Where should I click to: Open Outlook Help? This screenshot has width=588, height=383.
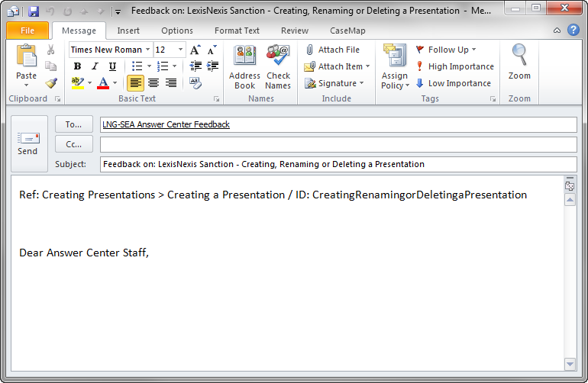(573, 30)
